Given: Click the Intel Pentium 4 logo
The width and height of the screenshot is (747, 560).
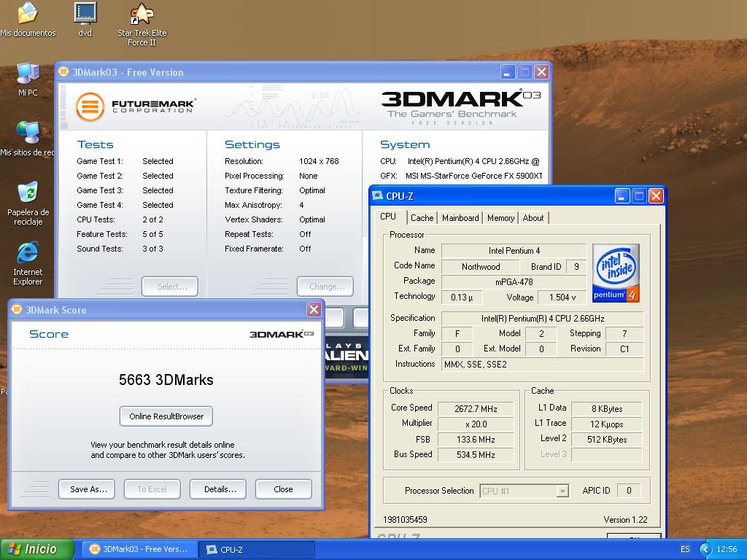Looking at the screenshot, I should click(x=616, y=273).
